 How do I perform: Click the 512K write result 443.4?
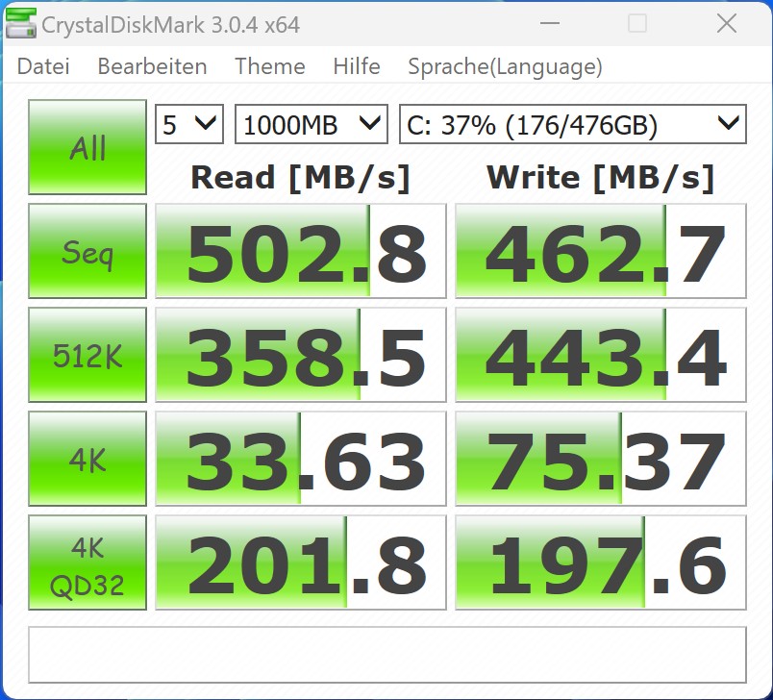point(601,355)
